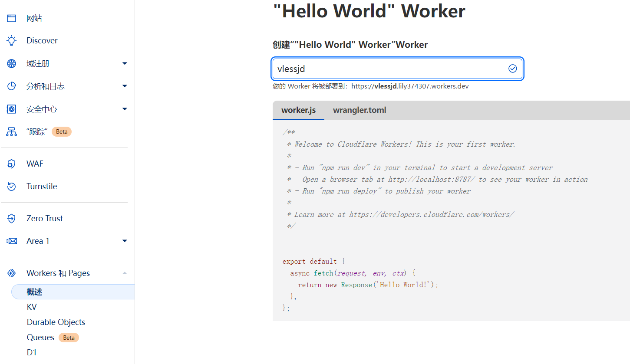Click the Turnstile circular icon
The width and height of the screenshot is (630, 364).
pyautogui.click(x=12, y=187)
